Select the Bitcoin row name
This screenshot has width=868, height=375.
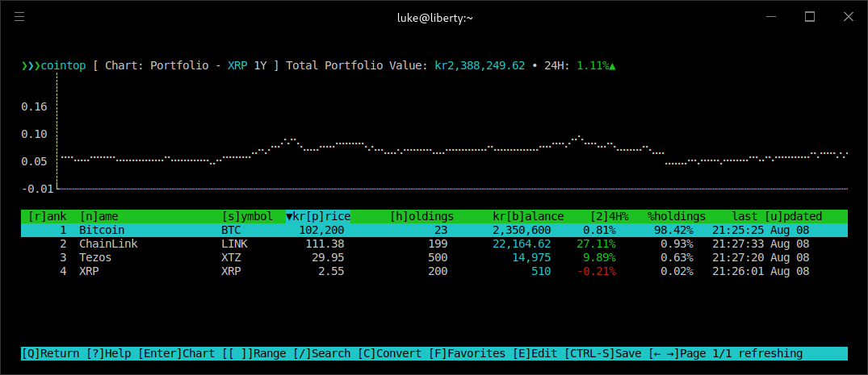pyautogui.click(x=102, y=230)
